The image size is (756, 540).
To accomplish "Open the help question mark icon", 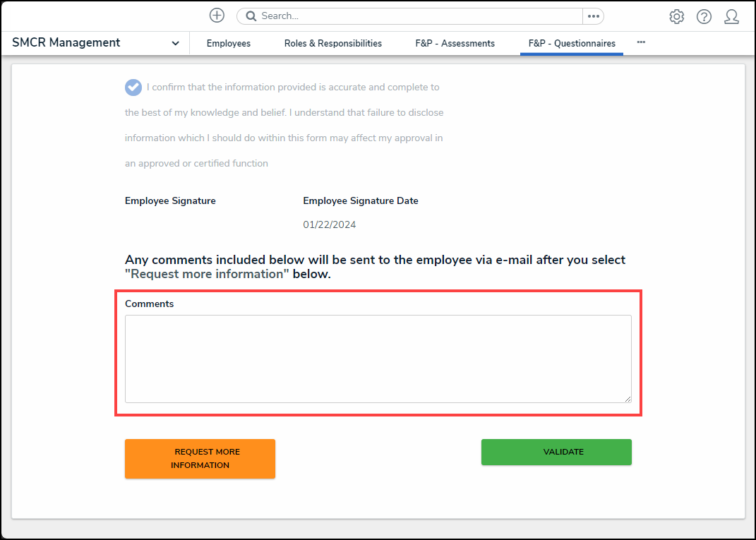I will pos(704,17).
